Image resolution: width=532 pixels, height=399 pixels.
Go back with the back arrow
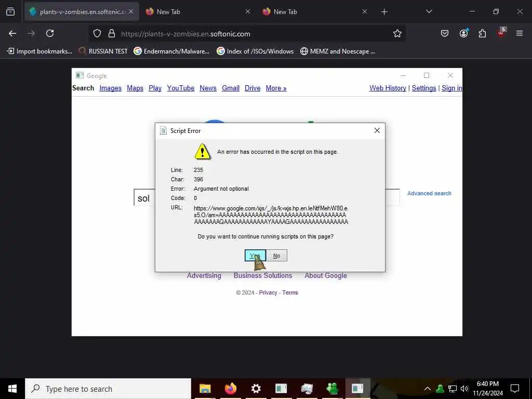[x=12, y=33]
